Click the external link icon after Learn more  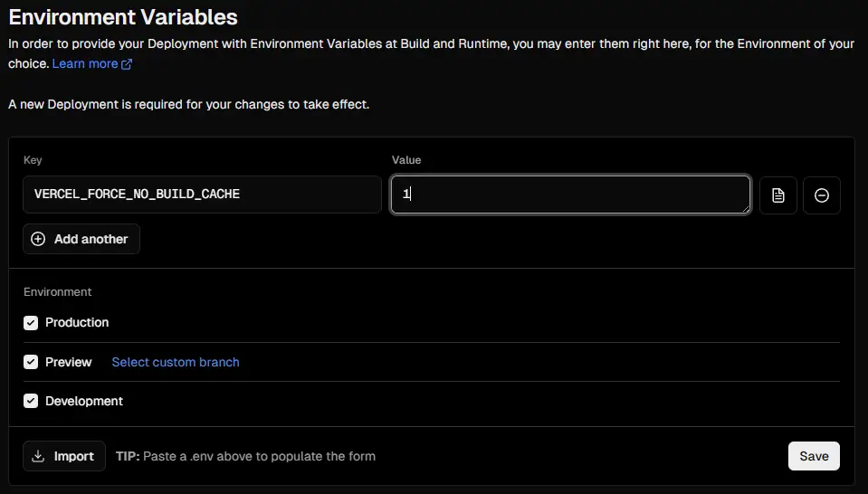click(127, 64)
